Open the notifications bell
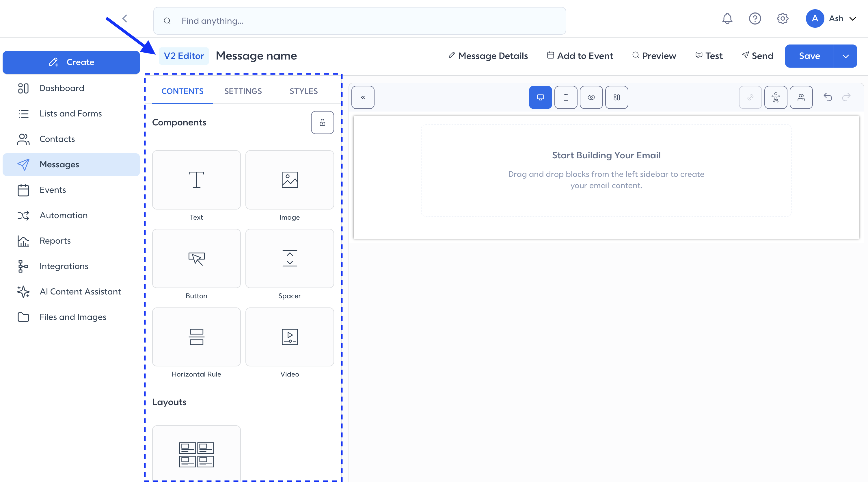Screen dimensions: 868x482 click(727, 18)
